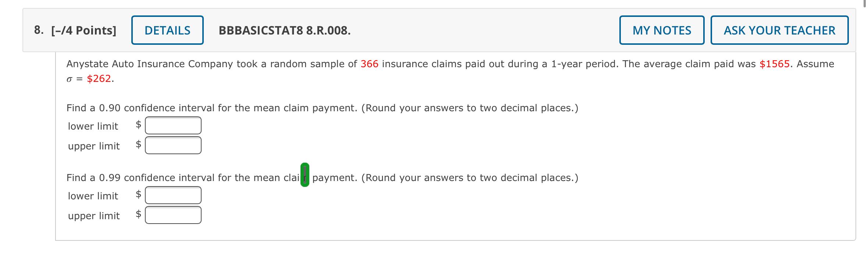Click the [-/4 Points] score indicator
The width and height of the screenshot is (868, 257).
(x=83, y=30)
